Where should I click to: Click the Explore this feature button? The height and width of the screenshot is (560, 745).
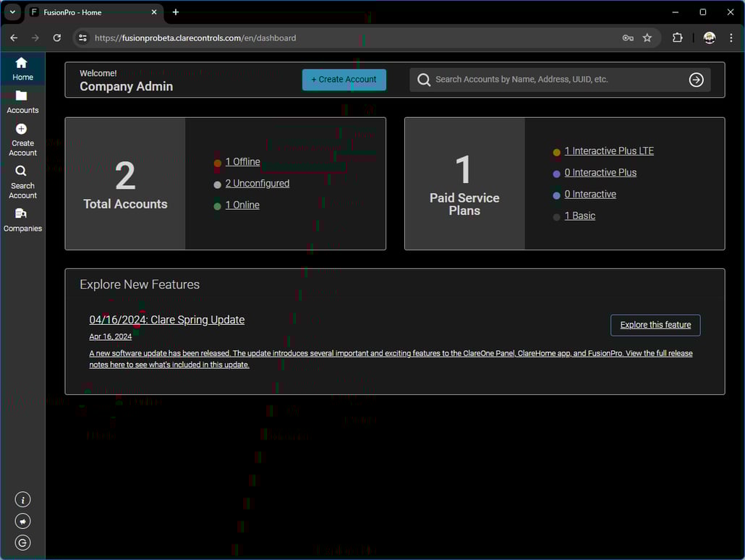[x=655, y=325]
